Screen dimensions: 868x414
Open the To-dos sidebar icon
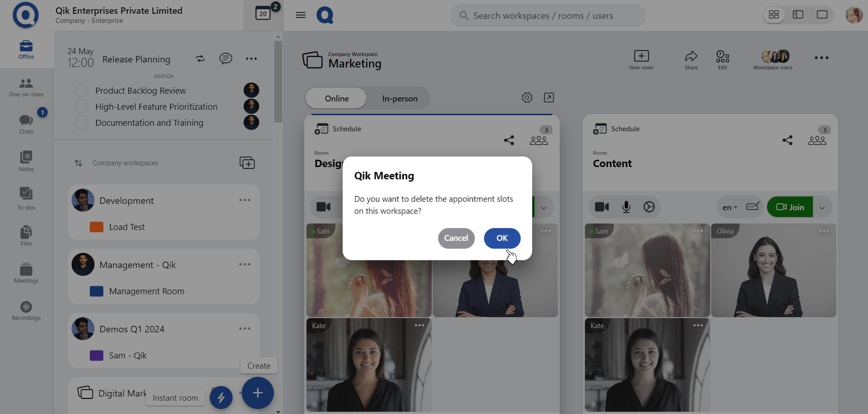pyautogui.click(x=26, y=198)
